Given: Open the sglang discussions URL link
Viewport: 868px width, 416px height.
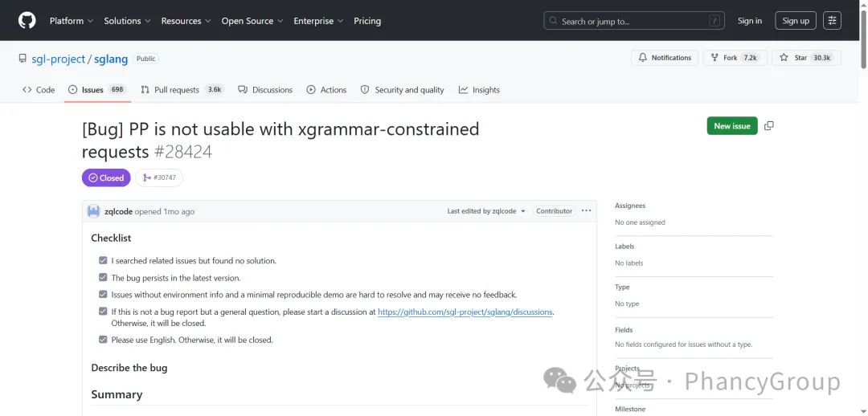Looking at the screenshot, I should 465,312.
